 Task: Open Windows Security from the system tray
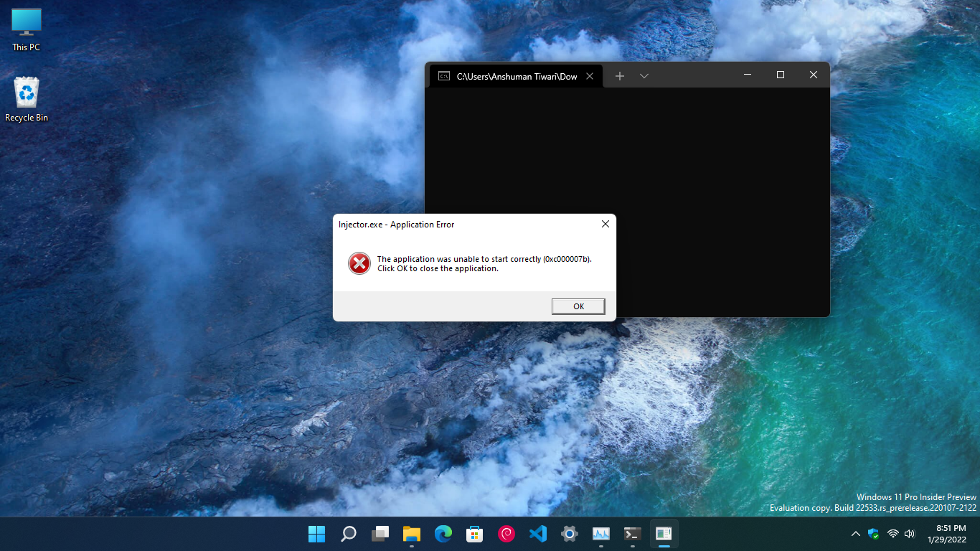coord(873,534)
